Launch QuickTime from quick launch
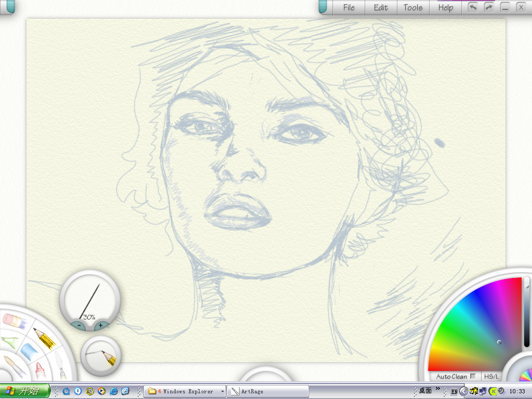Screen dimensions: 532x399 66,391
